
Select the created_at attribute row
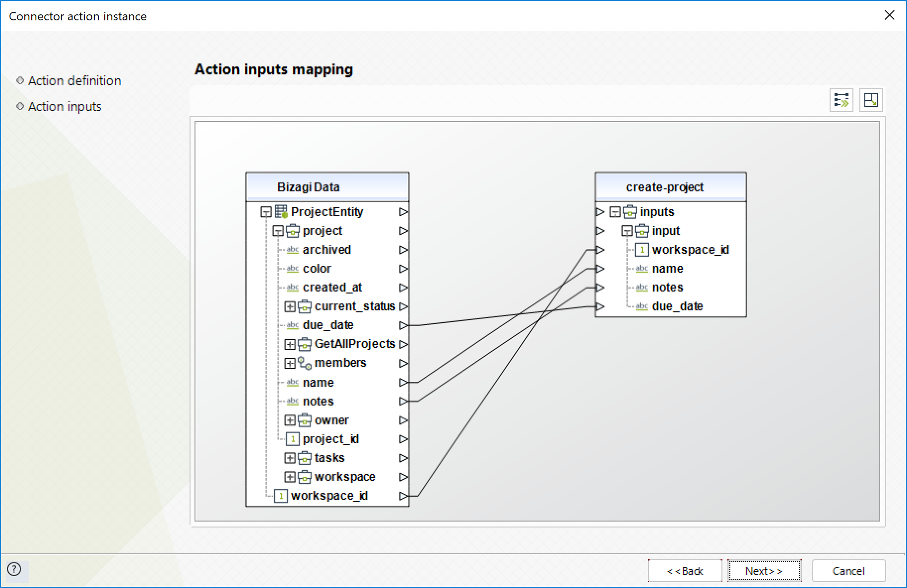pyautogui.click(x=327, y=288)
